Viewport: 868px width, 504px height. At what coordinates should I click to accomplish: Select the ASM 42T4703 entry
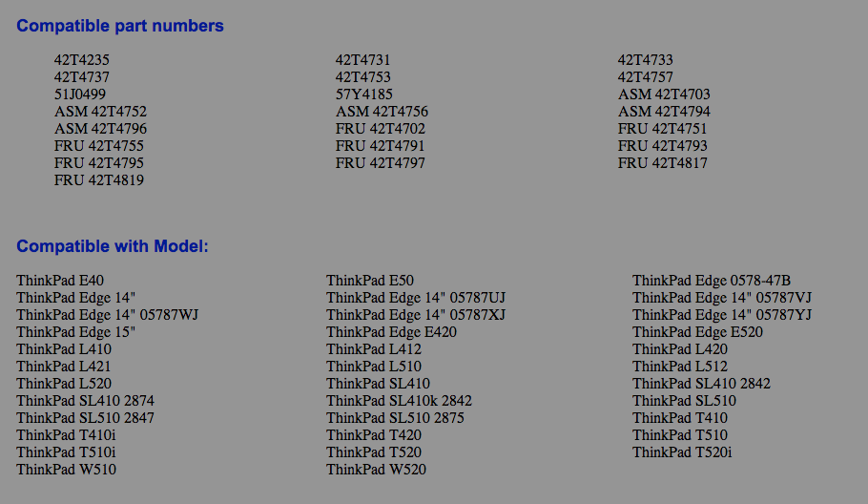(x=664, y=94)
